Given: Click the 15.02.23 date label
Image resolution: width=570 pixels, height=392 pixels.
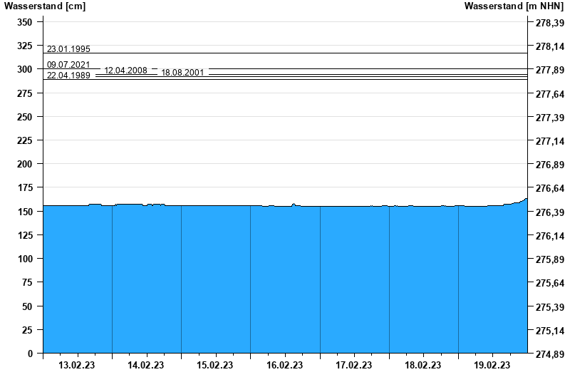Looking at the screenshot, I should [215, 366].
